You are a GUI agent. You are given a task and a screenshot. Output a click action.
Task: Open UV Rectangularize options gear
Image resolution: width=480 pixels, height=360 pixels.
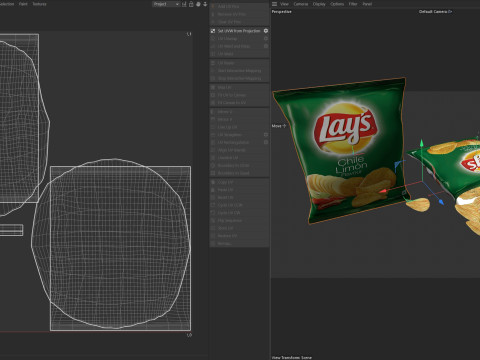click(266, 142)
